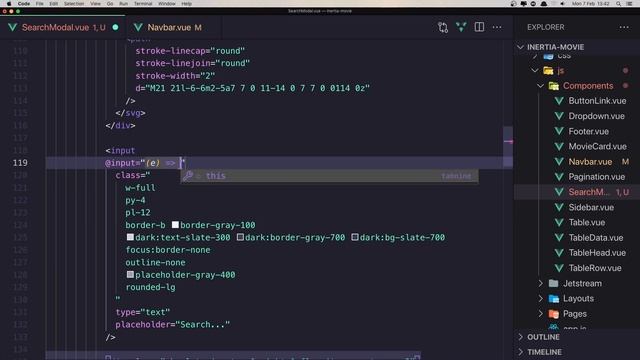
Task: Click the editor minimap scrollbar
Action: point(508,147)
